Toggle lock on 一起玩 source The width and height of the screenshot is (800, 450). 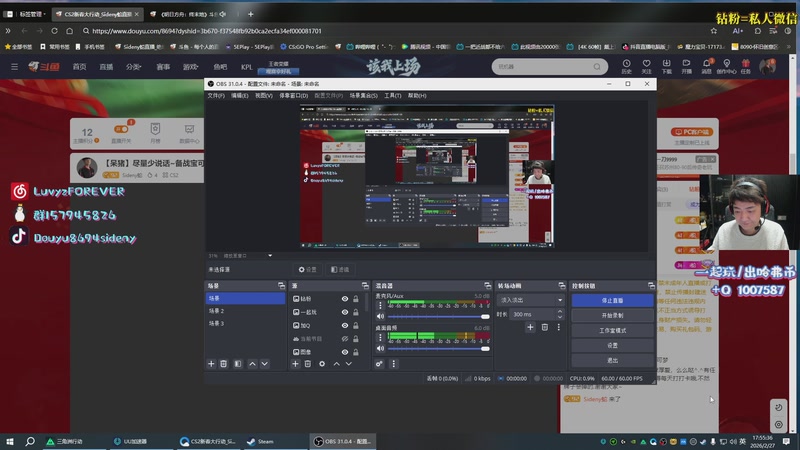pos(356,312)
